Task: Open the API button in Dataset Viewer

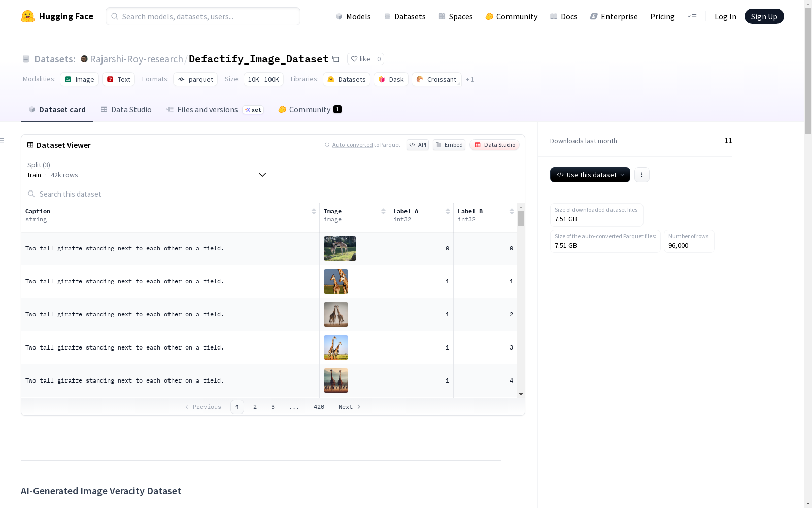Action: (418, 145)
